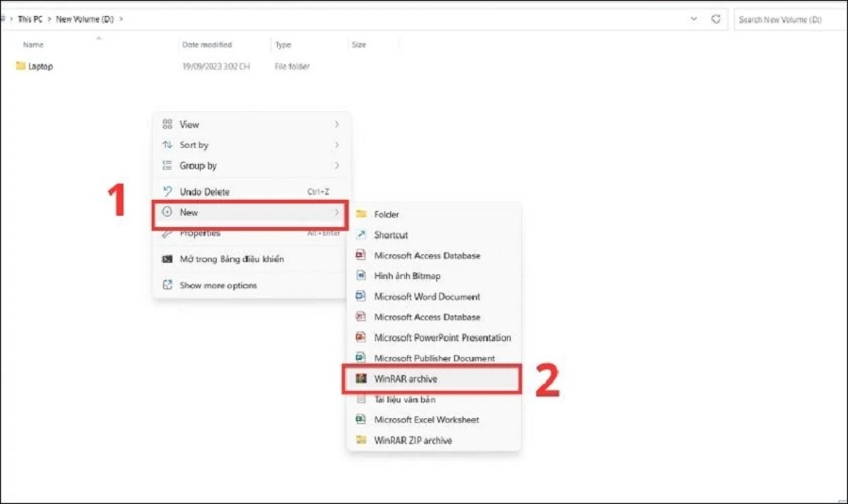The width and height of the screenshot is (848, 504).
Task: Sort by Date modified column header
Action: [207, 45]
